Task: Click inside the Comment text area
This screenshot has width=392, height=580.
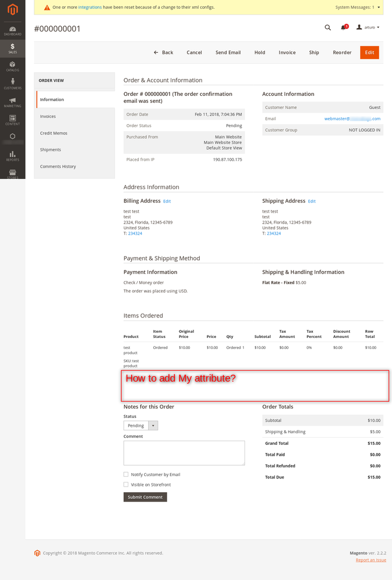Action: 184,453
